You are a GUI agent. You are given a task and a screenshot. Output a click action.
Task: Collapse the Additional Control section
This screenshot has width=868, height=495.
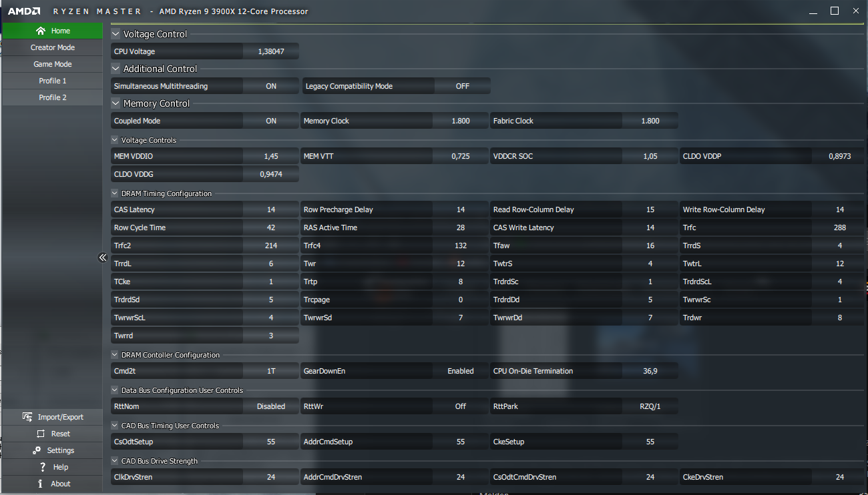[116, 69]
